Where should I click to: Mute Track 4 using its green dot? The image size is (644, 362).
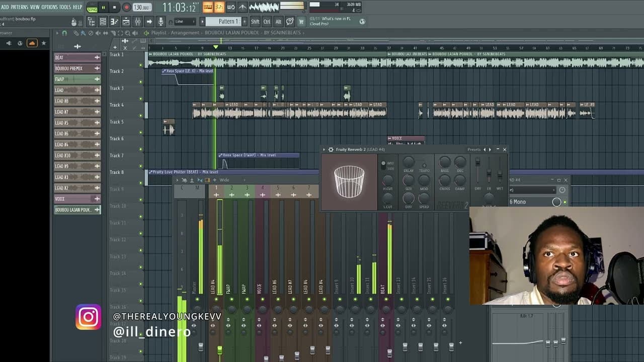pyautogui.click(x=141, y=116)
